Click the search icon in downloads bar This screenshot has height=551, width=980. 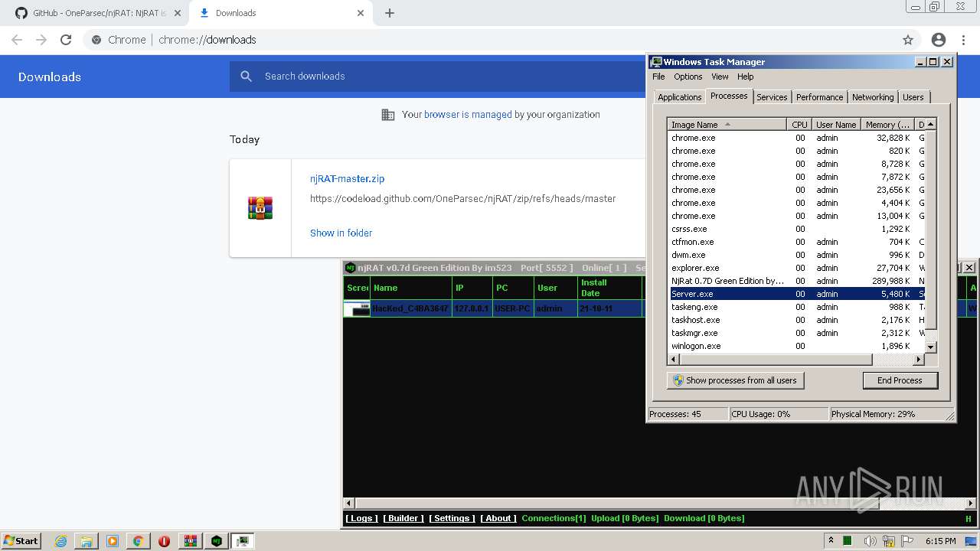pos(246,77)
